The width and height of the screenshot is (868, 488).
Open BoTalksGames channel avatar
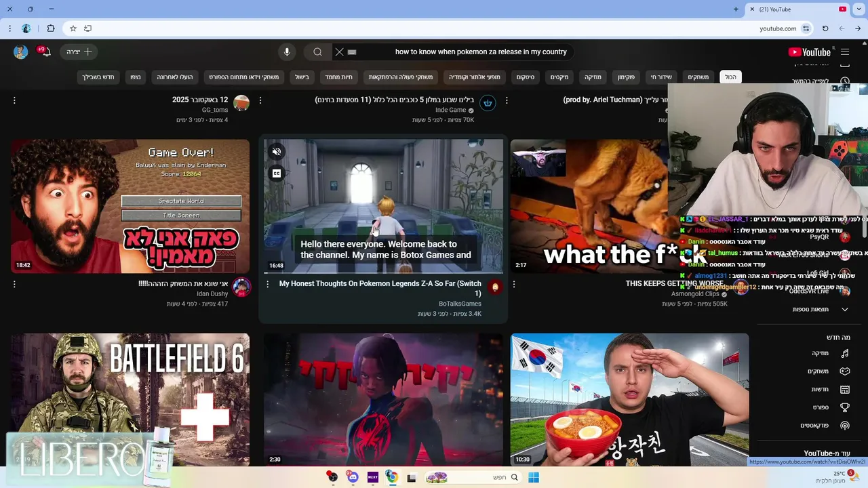495,287
